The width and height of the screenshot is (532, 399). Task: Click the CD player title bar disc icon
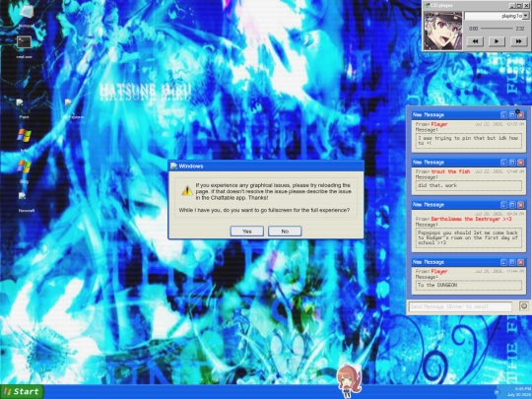428,6
